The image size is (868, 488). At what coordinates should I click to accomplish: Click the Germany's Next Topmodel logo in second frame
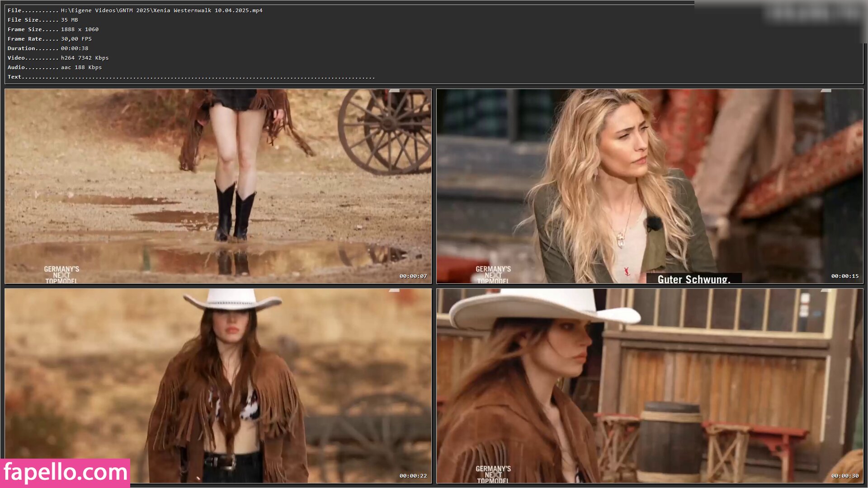[493, 275]
